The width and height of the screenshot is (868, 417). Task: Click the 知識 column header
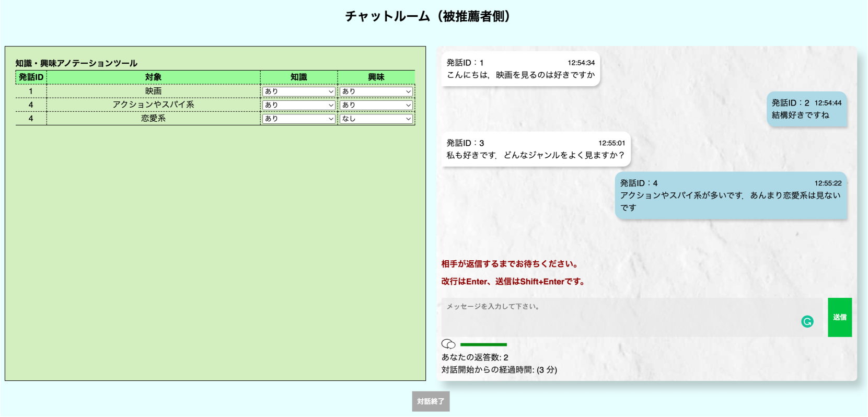pos(298,77)
